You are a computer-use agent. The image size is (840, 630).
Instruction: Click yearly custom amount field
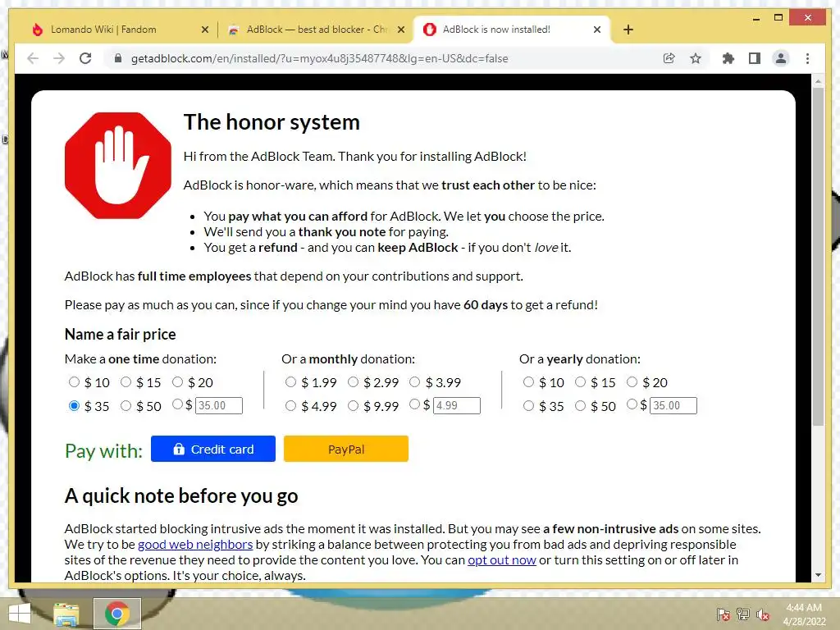click(673, 405)
